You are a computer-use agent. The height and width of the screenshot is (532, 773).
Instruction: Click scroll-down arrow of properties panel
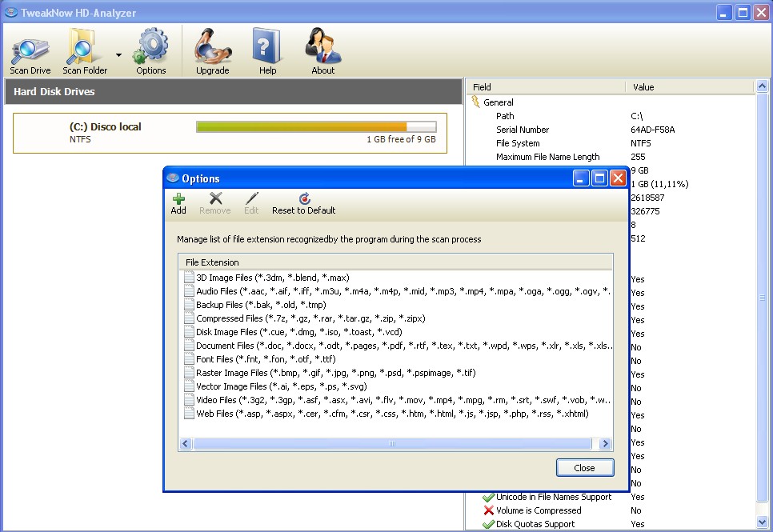click(x=762, y=522)
